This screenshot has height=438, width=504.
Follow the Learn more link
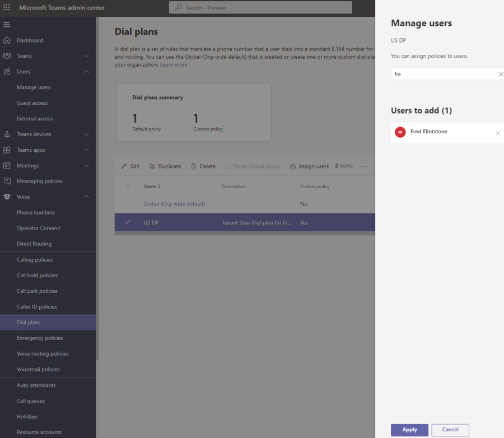pos(174,64)
